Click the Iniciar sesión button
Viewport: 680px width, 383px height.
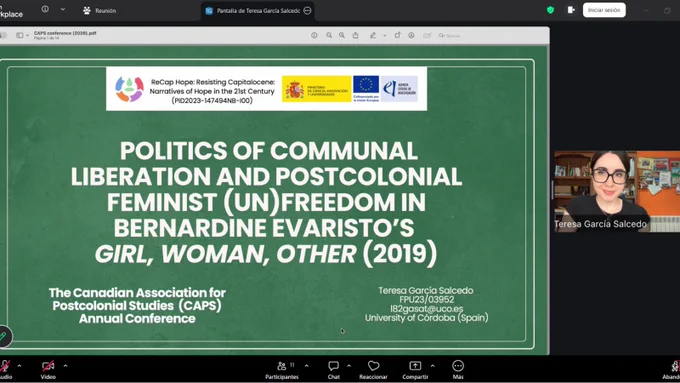click(x=604, y=10)
